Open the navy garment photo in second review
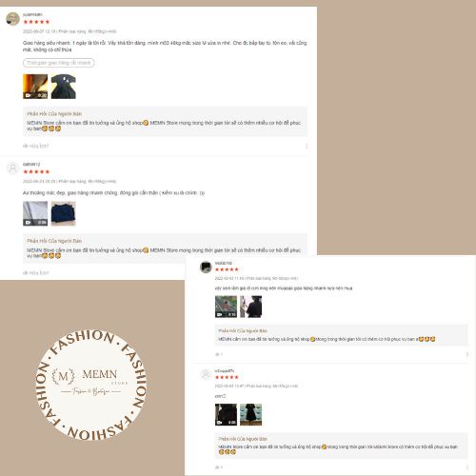 (64, 213)
